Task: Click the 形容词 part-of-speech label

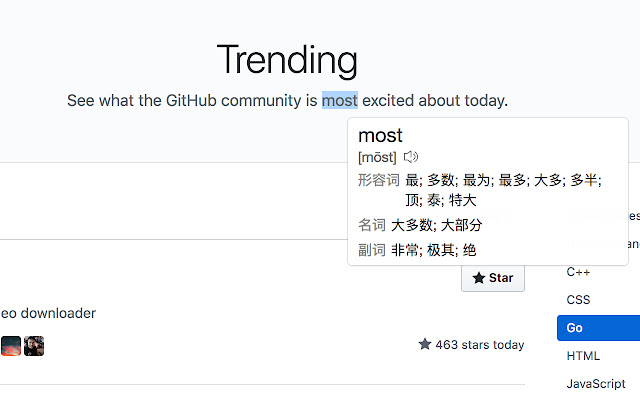Action: pos(378,180)
